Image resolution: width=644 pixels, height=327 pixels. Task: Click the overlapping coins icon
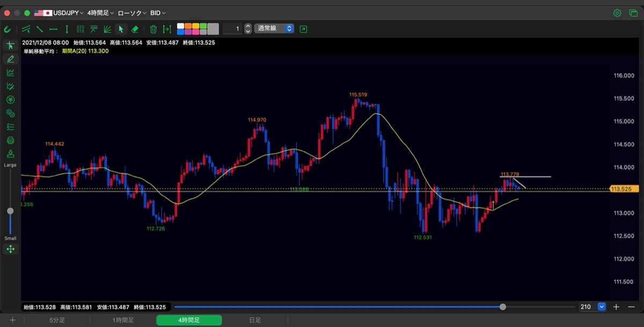(x=10, y=113)
